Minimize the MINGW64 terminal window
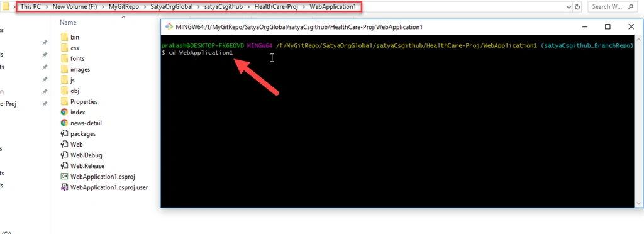Screen dimensions: 644x234 coord(584,26)
